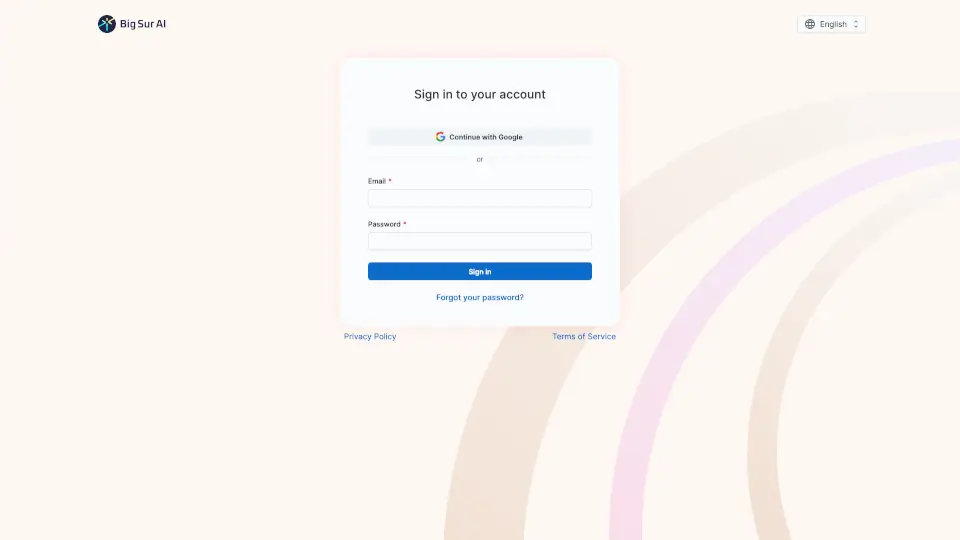Choose Continue with Google

(479, 137)
